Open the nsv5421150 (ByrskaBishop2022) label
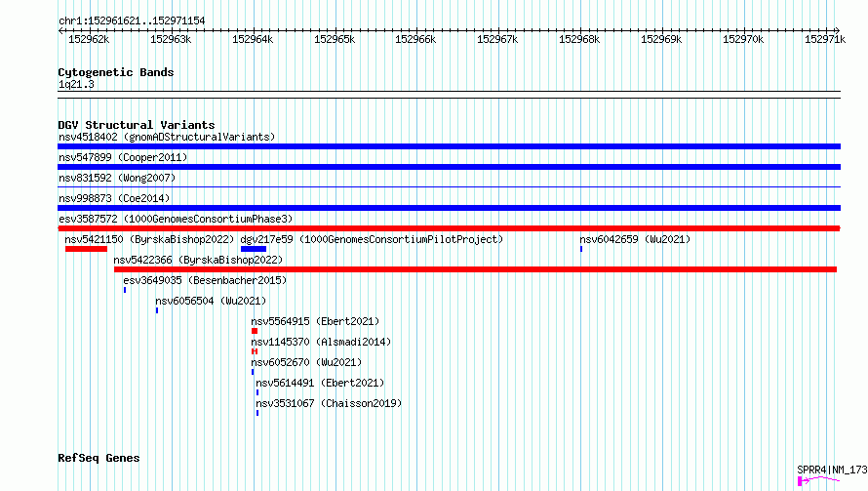This screenshot has height=491, width=868. tap(149, 239)
